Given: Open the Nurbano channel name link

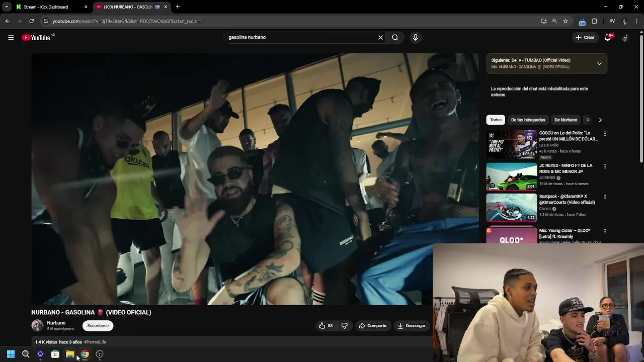Looking at the screenshot, I should tap(56, 323).
